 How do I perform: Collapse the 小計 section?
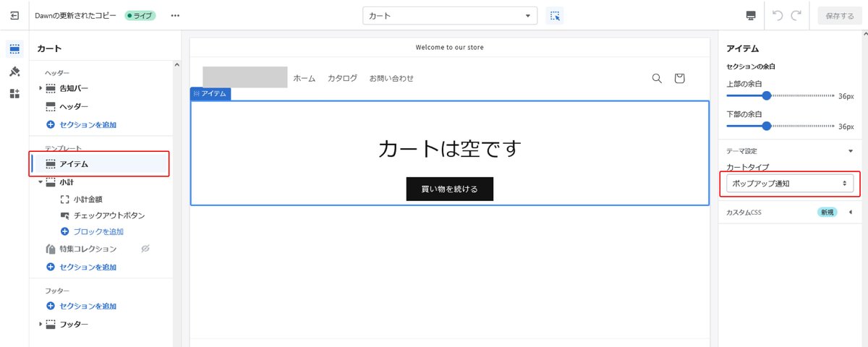(x=41, y=182)
